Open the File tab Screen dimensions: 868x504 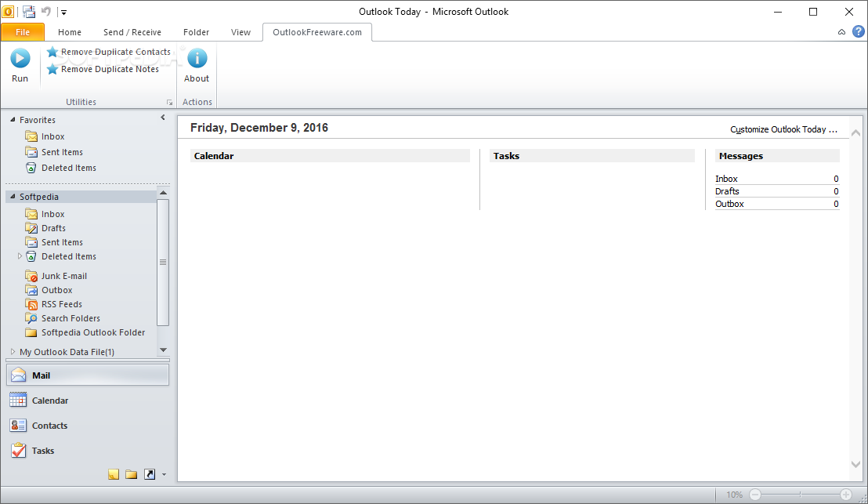23,32
